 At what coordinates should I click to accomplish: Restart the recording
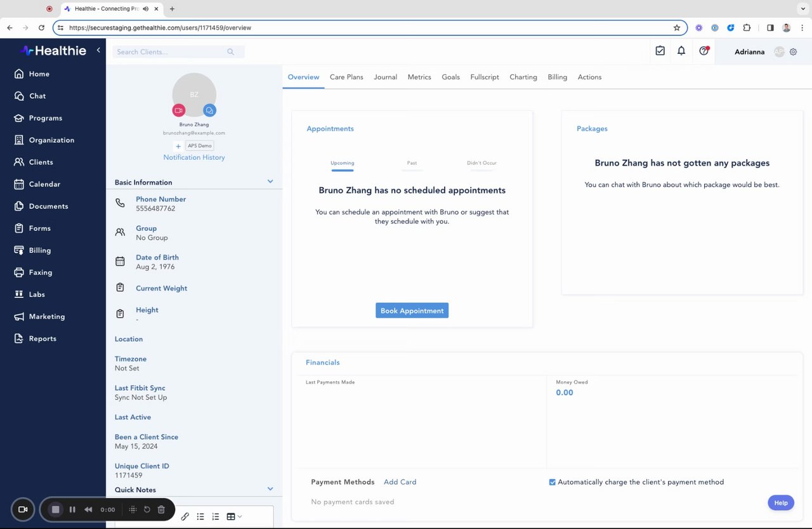click(147, 509)
